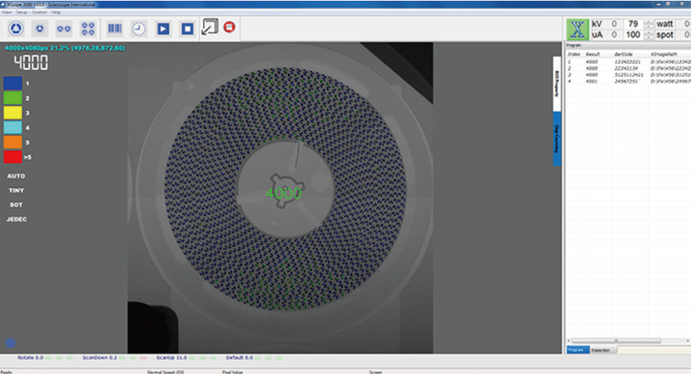Open the clock timer icon
Image resolution: width=691 pixels, height=374 pixels.
139,29
